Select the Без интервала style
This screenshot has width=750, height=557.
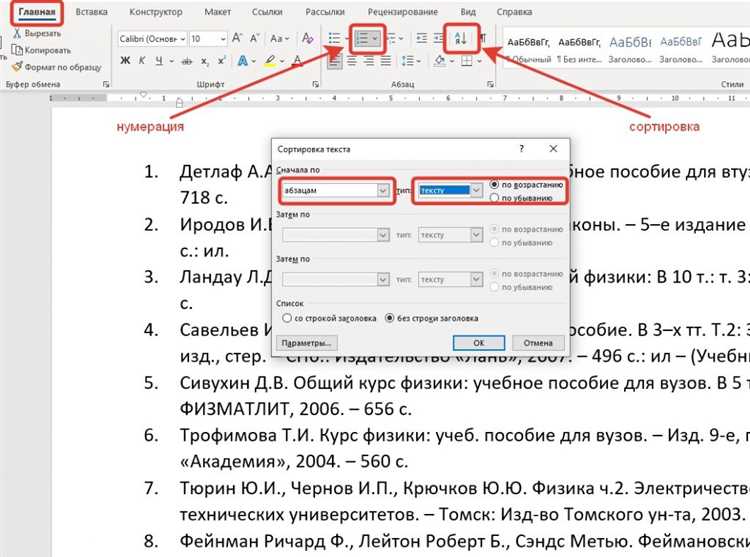[579, 50]
